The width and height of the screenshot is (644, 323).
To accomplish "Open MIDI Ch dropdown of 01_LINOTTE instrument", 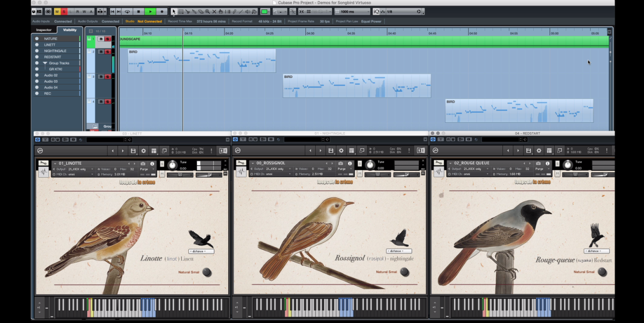I will tap(74, 174).
